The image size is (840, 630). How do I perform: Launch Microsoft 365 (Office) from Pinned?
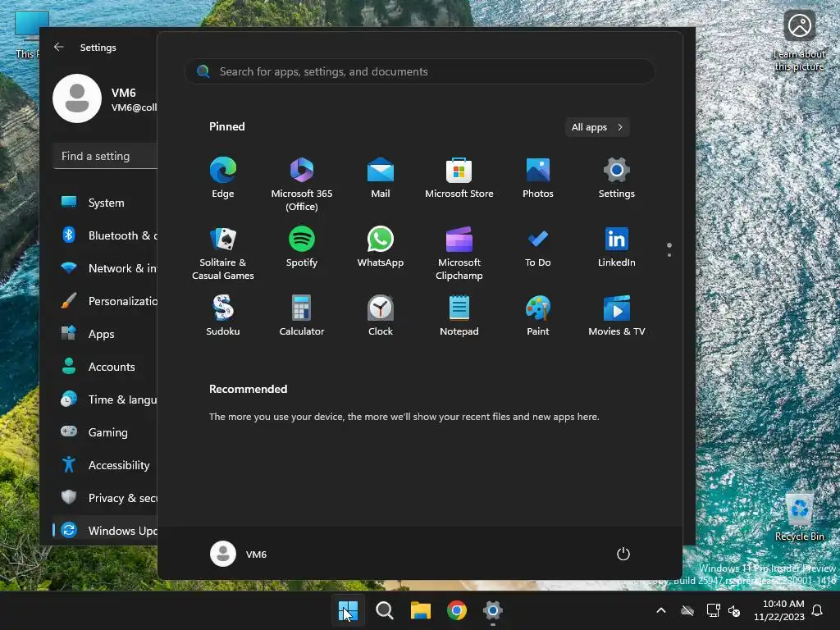pos(302,185)
